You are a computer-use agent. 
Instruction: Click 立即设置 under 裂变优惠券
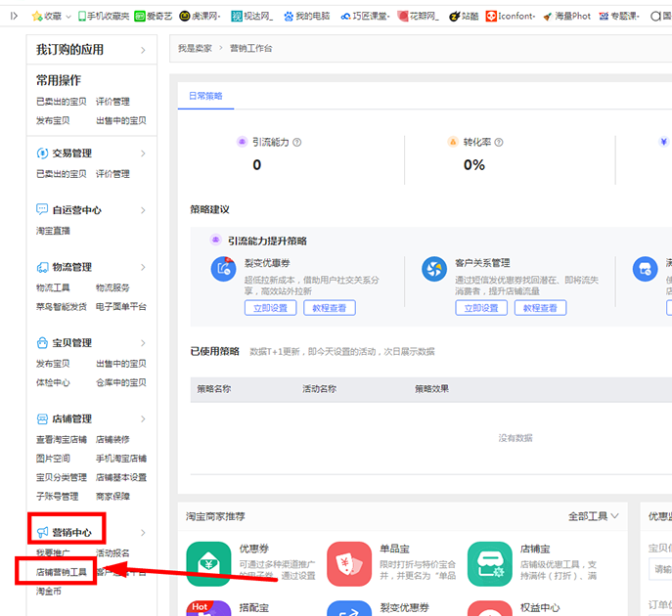[x=270, y=308]
